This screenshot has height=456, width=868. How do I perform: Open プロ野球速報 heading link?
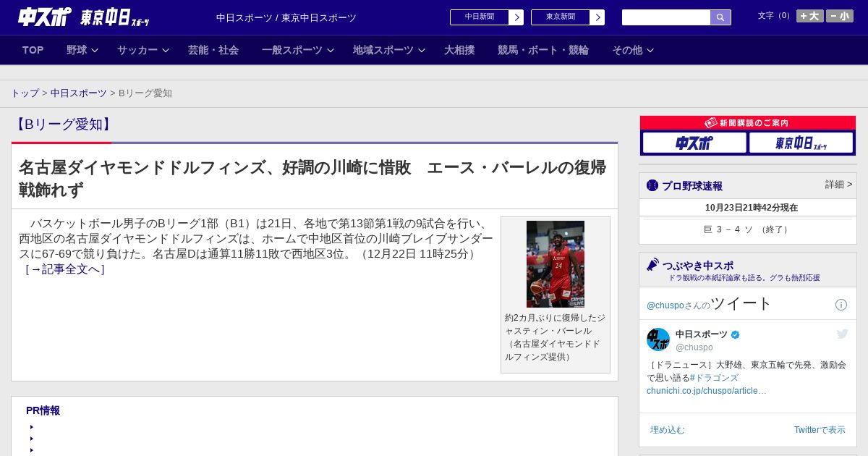point(692,186)
